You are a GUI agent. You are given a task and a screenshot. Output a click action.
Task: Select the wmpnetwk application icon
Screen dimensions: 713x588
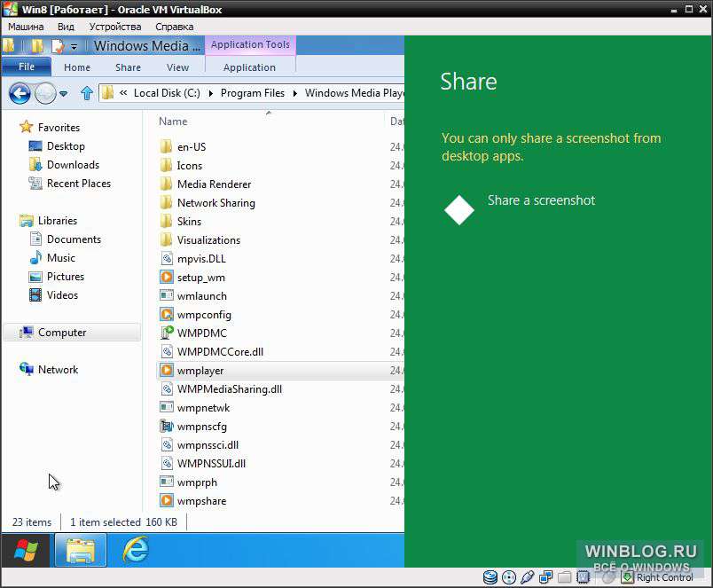[x=167, y=407]
